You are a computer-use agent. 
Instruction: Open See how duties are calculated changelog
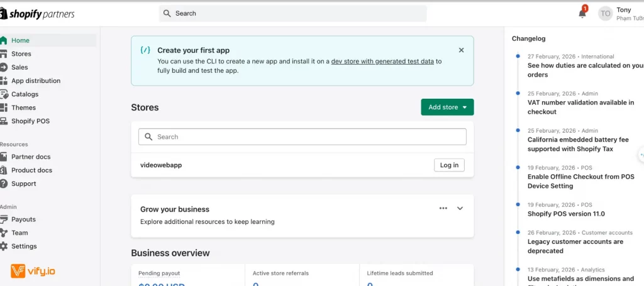(586, 70)
